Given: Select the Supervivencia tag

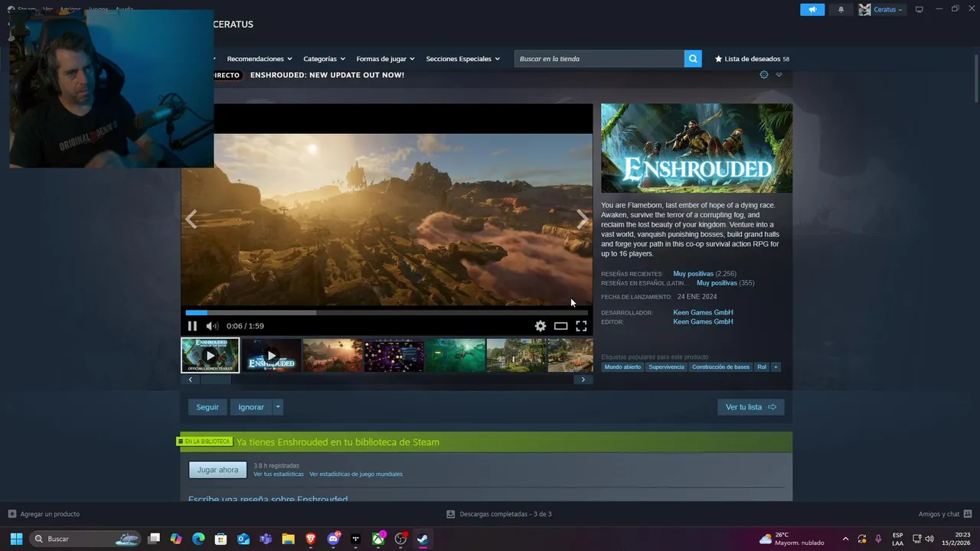Looking at the screenshot, I should pyautogui.click(x=666, y=367).
